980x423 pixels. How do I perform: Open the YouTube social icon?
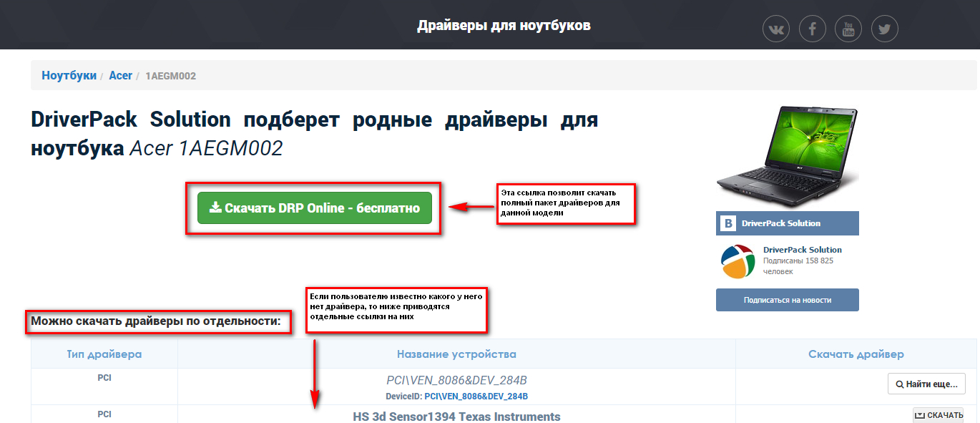click(x=848, y=29)
